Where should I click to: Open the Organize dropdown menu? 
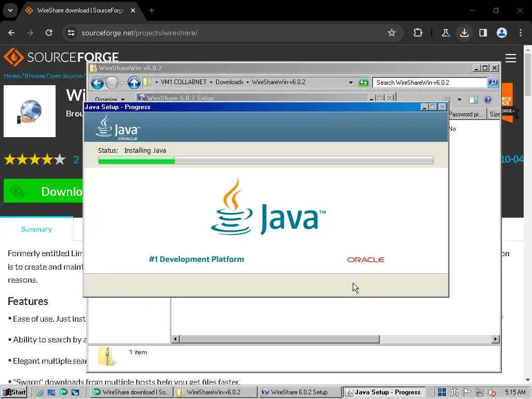(x=109, y=99)
